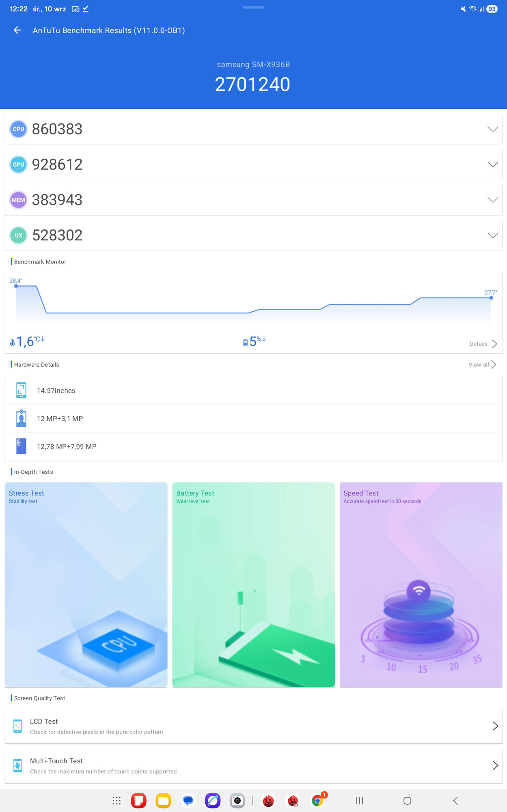Launch the Samsung Internet browser

click(x=213, y=801)
